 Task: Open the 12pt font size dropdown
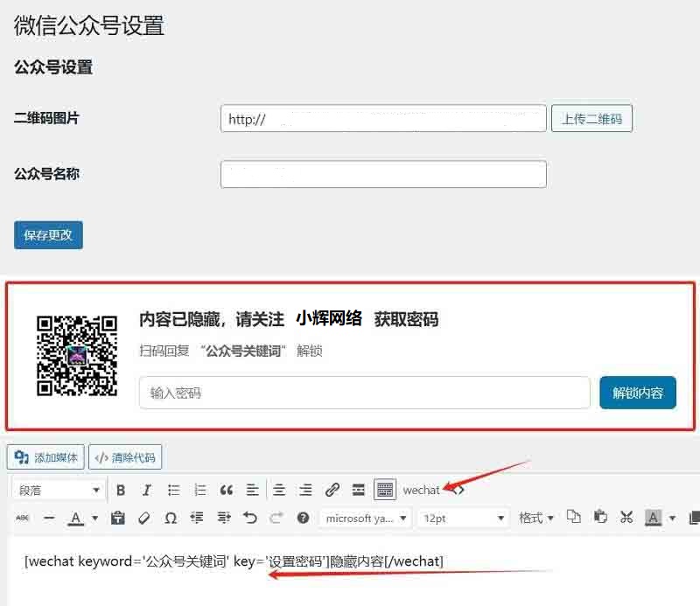tap(464, 518)
